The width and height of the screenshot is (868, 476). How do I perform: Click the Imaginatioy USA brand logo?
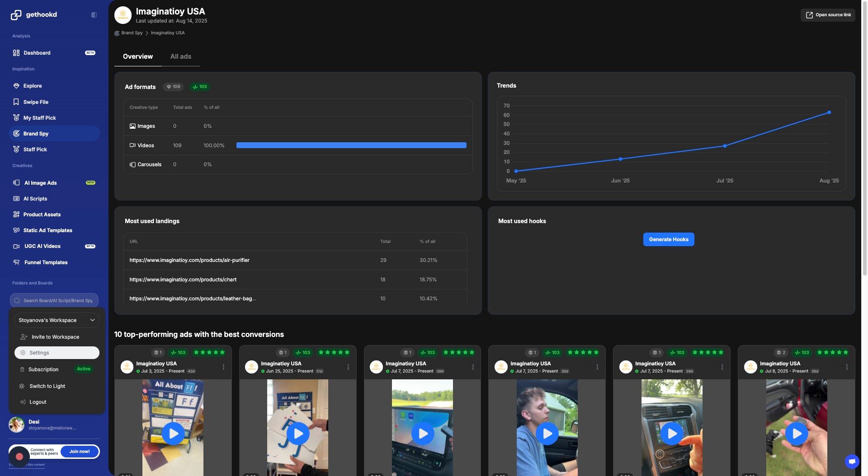coord(123,15)
